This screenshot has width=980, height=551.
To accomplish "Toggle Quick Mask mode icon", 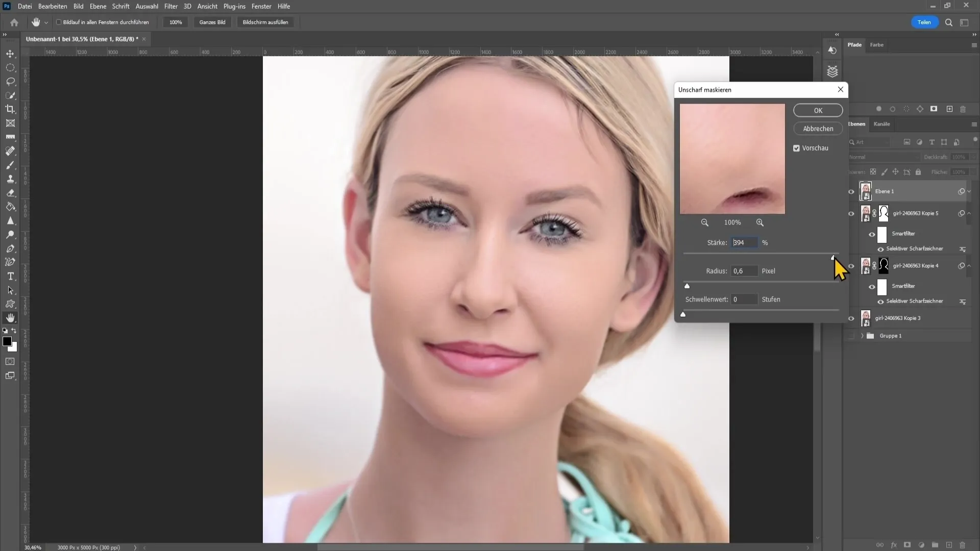I will click(x=10, y=361).
